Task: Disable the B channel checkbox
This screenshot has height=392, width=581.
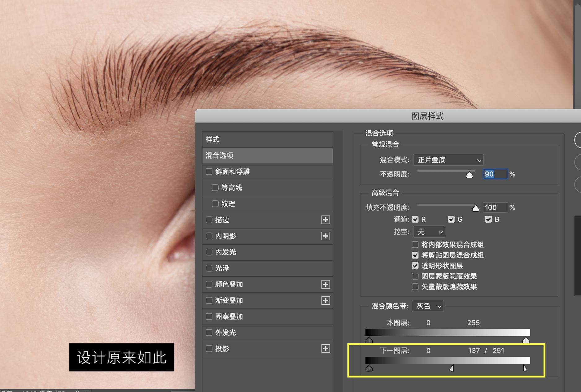Action: pos(489,219)
